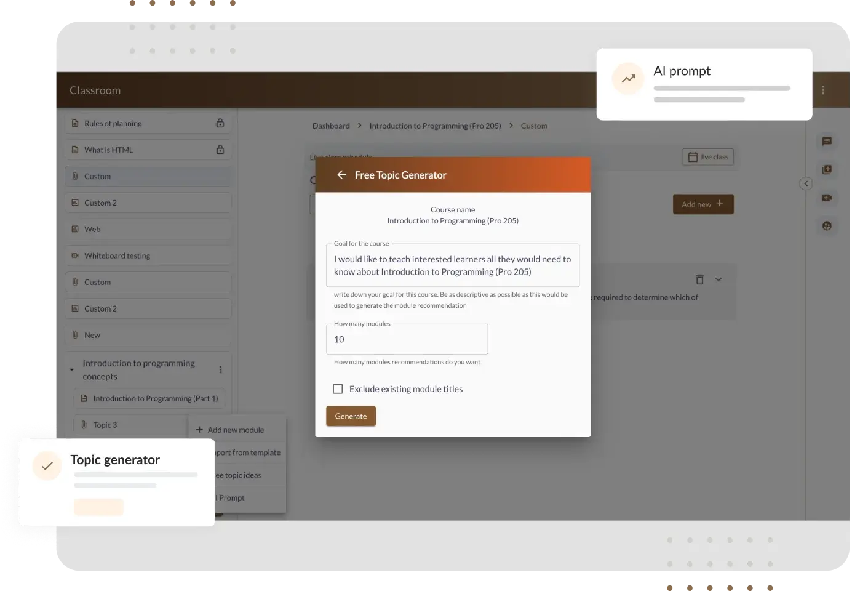Click the Custom breadcrumb entry
This screenshot has width=868, height=591.
534,126
